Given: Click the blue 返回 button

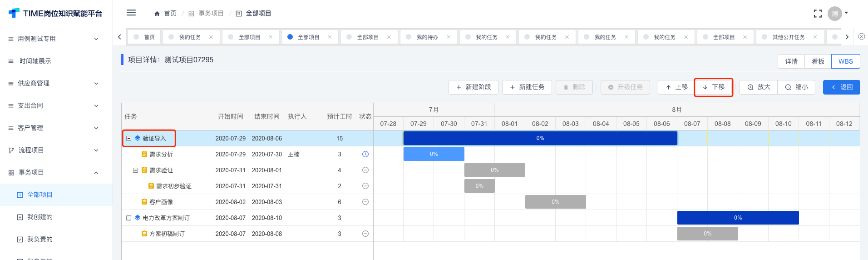Looking at the screenshot, I should (842, 87).
